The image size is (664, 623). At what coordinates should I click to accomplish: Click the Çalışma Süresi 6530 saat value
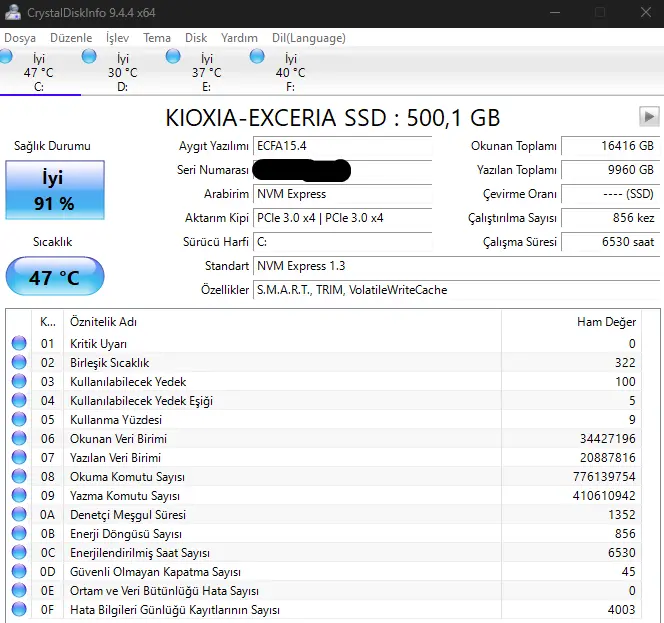(610, 242)
